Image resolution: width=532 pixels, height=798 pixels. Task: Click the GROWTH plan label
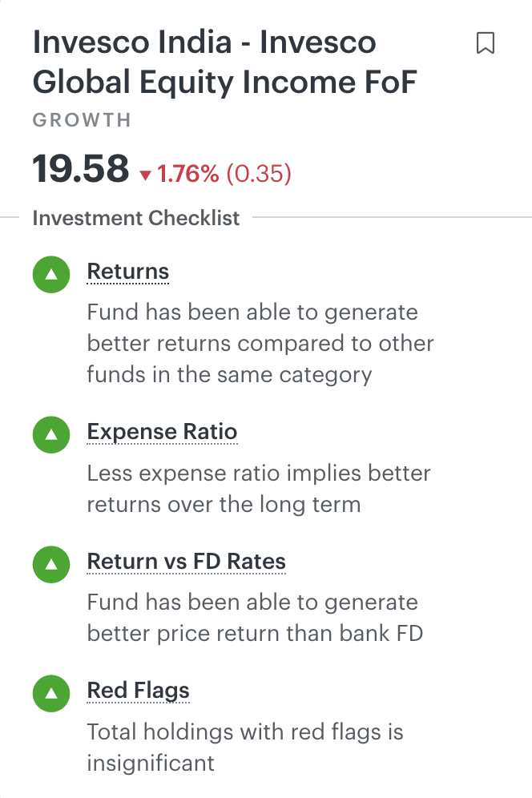coord(82,121)
